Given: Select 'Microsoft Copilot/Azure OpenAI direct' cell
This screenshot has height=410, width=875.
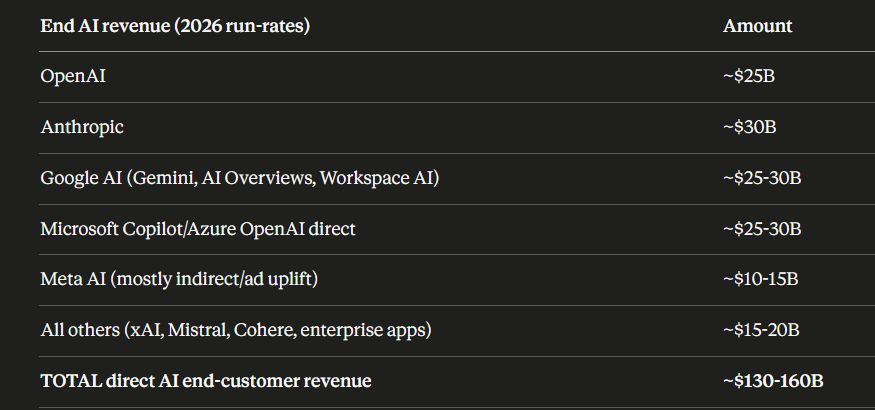Looking at the screenshot, I should pyautogui.click(x=198, y=229).
